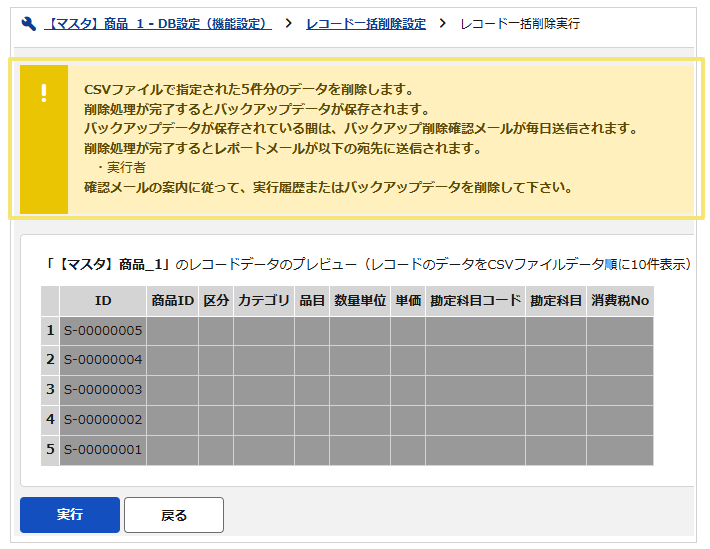Select record cell S-00000003

(x=103, y=390)
